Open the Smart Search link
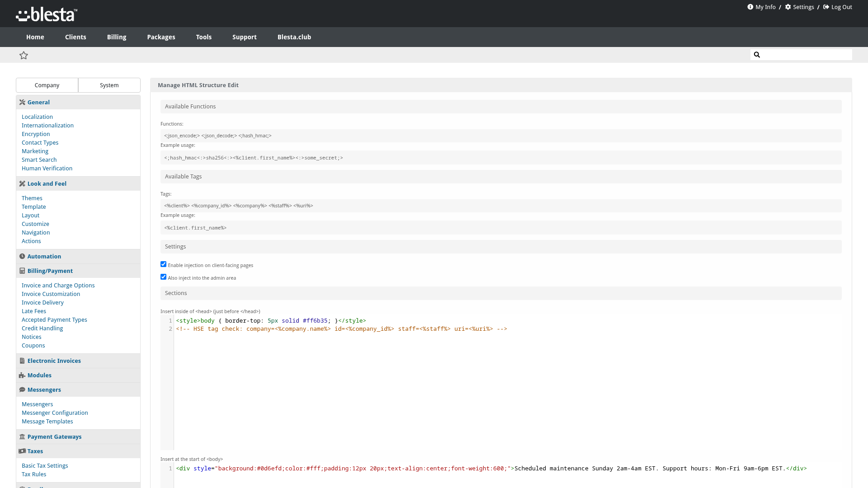 pos(39,160)
